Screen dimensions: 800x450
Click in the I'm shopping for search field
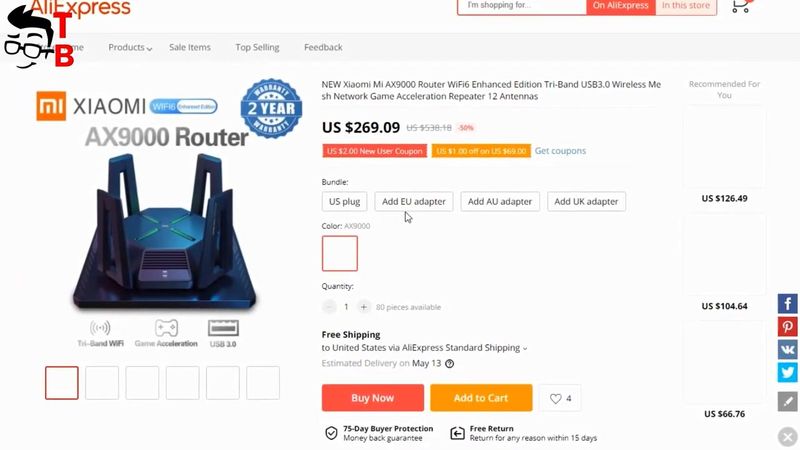522,6
